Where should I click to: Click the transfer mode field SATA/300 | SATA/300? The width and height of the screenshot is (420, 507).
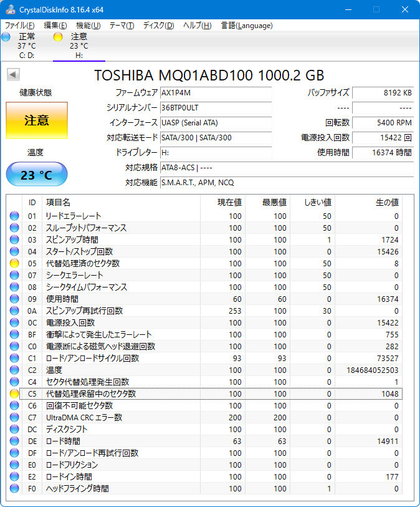click(x=216, y=138)
